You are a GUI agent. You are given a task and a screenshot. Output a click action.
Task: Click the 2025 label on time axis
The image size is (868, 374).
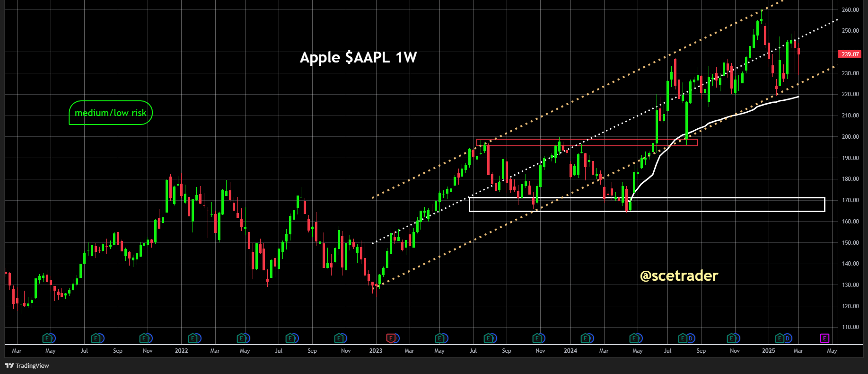pos(769,351)
